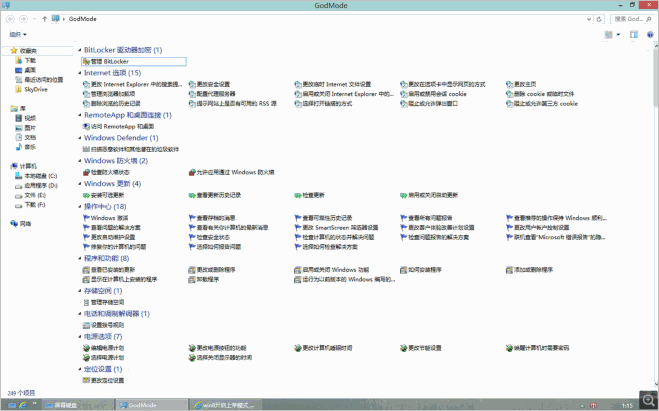This screenshot has height=411, width=659.
Task: Switch to the GodMode taskbar button
Action: coord(151,405)
